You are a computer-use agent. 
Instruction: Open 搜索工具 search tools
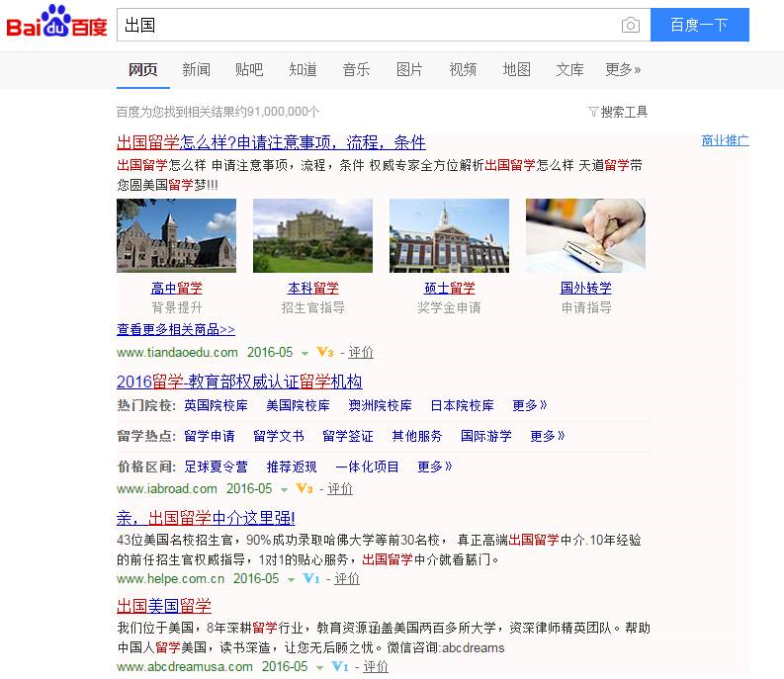click(x=618, y=112)
